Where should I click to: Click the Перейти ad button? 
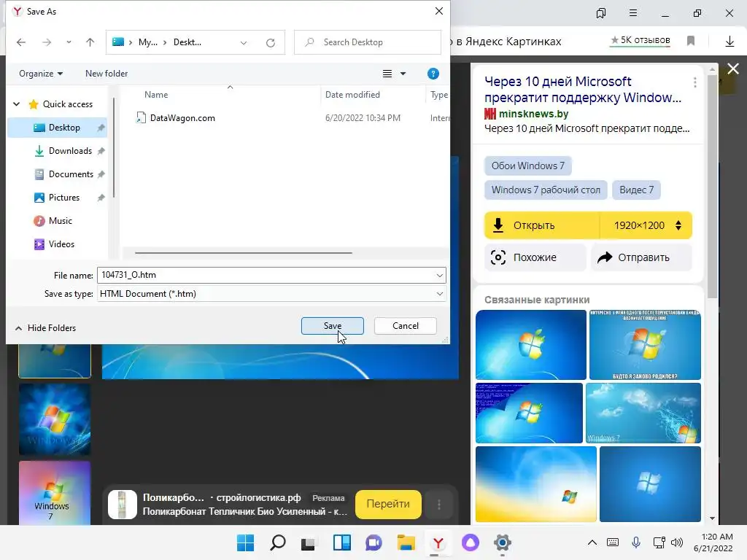pyautogui.click(x=388, y=505)
